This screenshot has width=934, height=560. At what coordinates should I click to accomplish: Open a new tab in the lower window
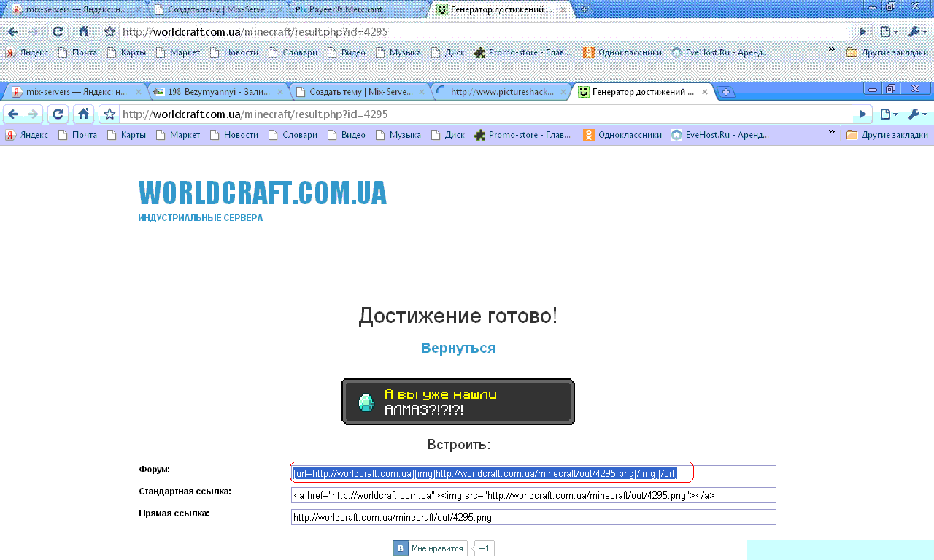726,92
